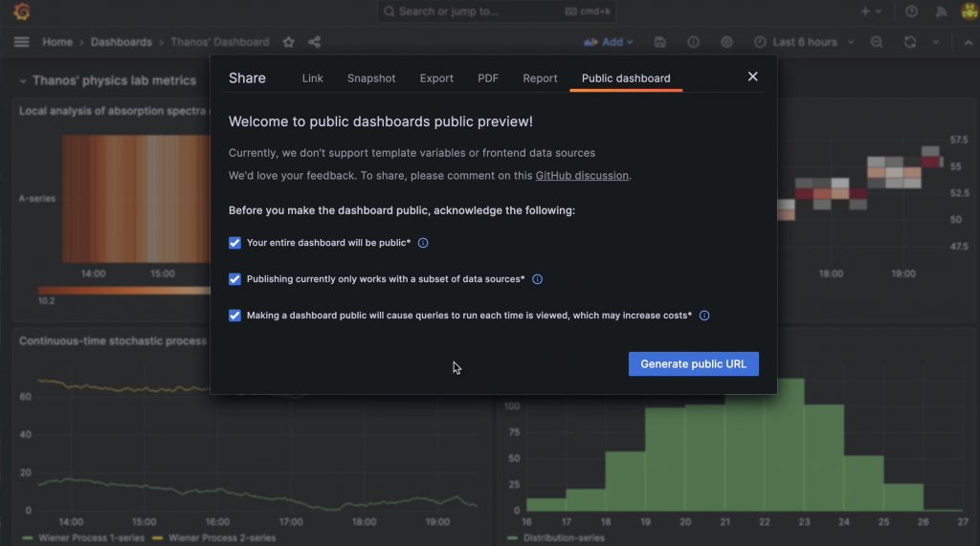Star Thanos' Dashboard as favorite
This screenshot has height=546, width=980.
pyautogui.click(x=288, y=42)
